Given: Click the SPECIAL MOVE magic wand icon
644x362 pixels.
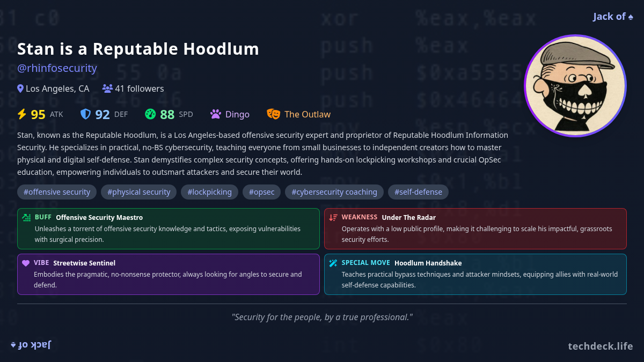Looking at the screenshot, I should pos(333,263).
